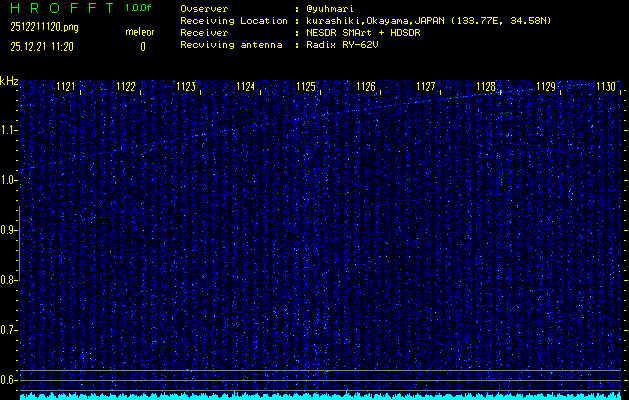629x400 pixels.
Task: Click the 0.8 kHz frequency label
Action: tap(9, 280)
